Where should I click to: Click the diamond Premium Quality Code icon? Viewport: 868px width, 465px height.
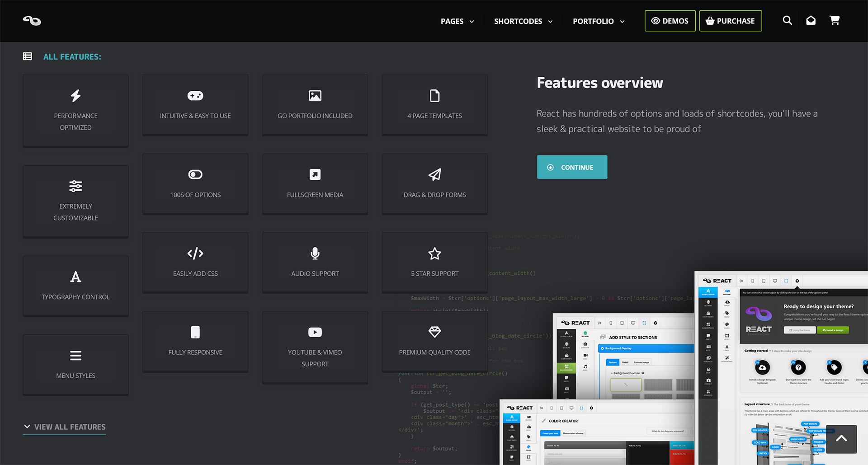click(434, 332)
